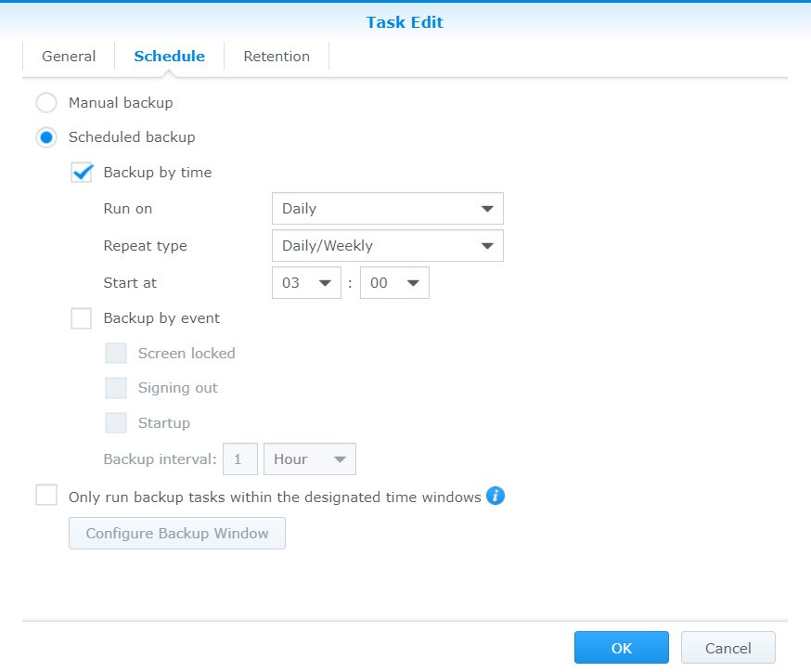
Task: Enable the Signing out event trigger
Action: 116,387
